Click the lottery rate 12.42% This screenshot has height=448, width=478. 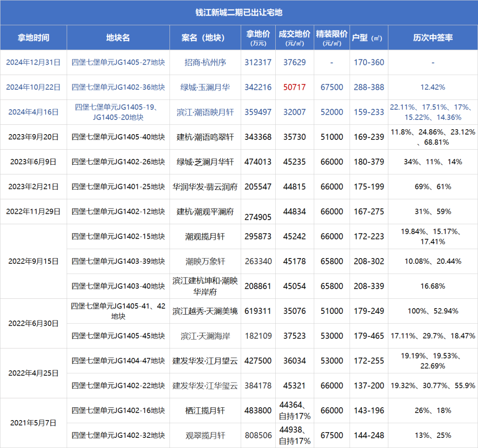coord(433,87)
